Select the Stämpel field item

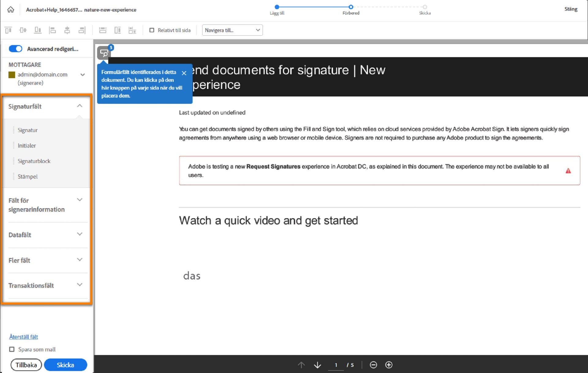28,177
